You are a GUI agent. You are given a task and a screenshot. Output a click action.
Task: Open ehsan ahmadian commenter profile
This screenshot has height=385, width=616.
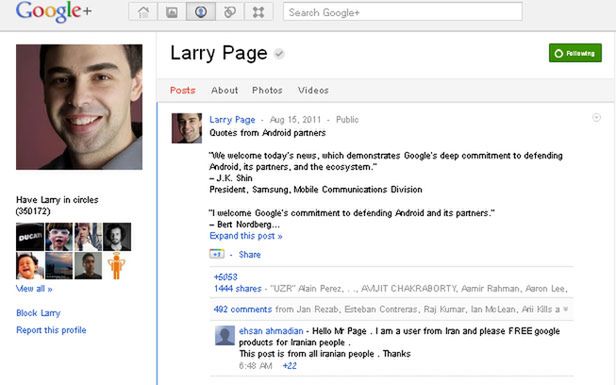click(x=271, y=331)
